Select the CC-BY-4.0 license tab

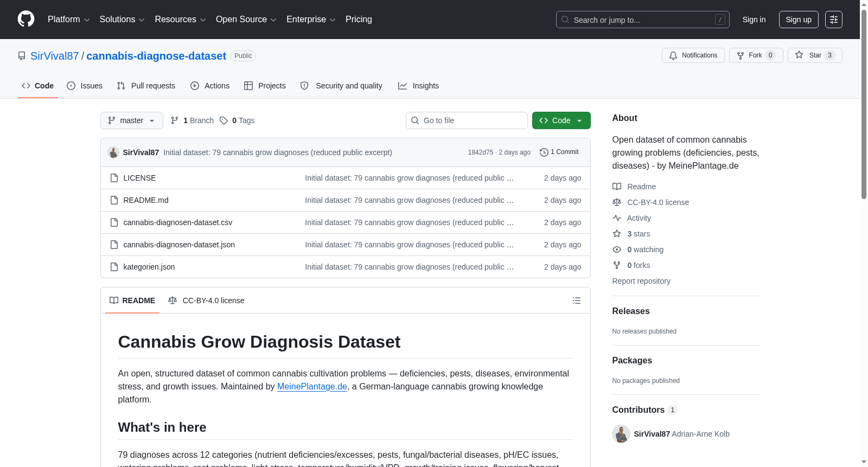click(206, 300)
